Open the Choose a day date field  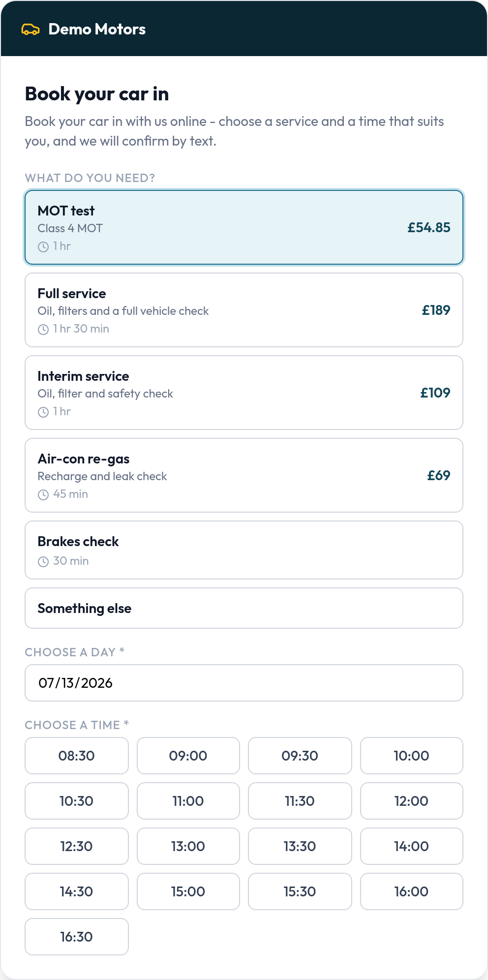pos(244,683)
